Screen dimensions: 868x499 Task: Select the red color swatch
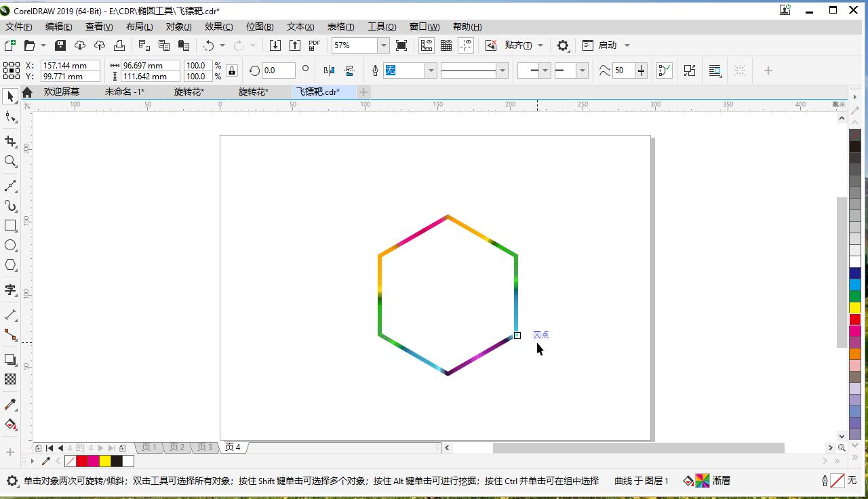point(83,461)
